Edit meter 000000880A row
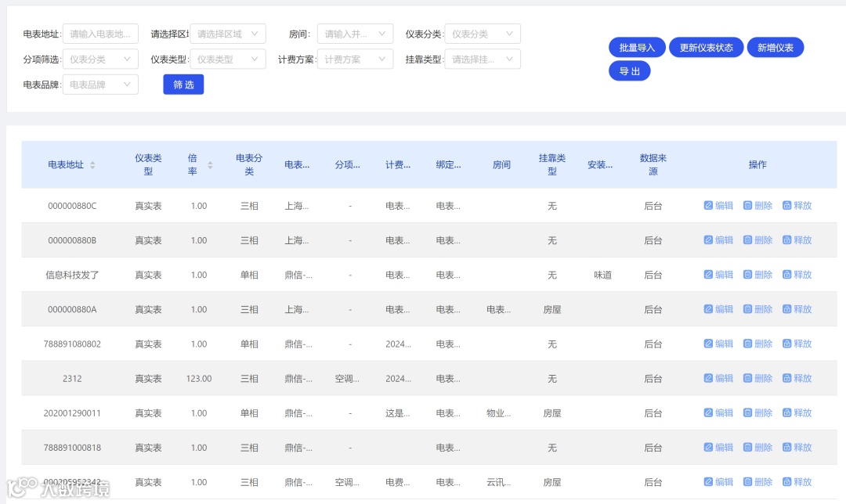 718,309
